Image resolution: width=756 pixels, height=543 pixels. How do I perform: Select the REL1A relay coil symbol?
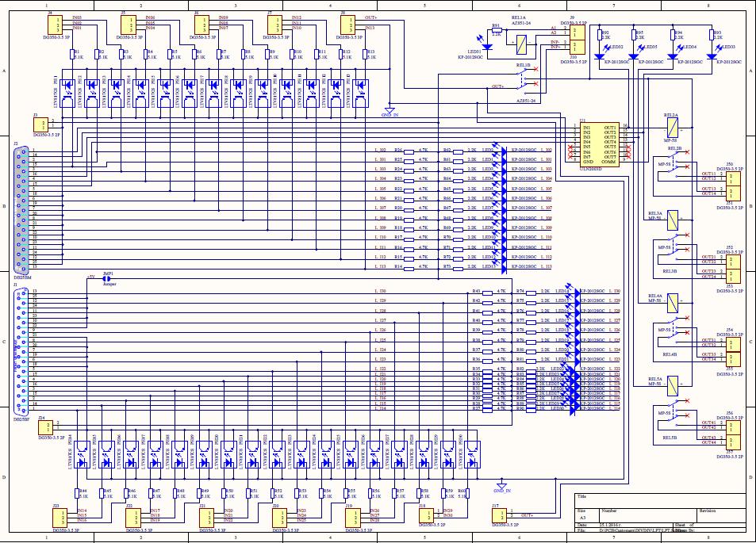[x=522, y=45]
